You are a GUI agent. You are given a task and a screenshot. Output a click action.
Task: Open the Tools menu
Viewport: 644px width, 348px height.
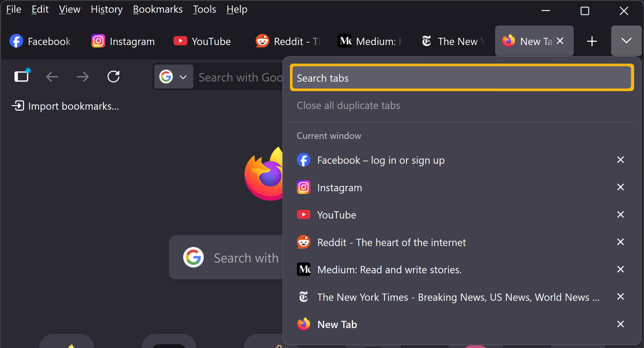pyautogui.click(x=204, y=9)
